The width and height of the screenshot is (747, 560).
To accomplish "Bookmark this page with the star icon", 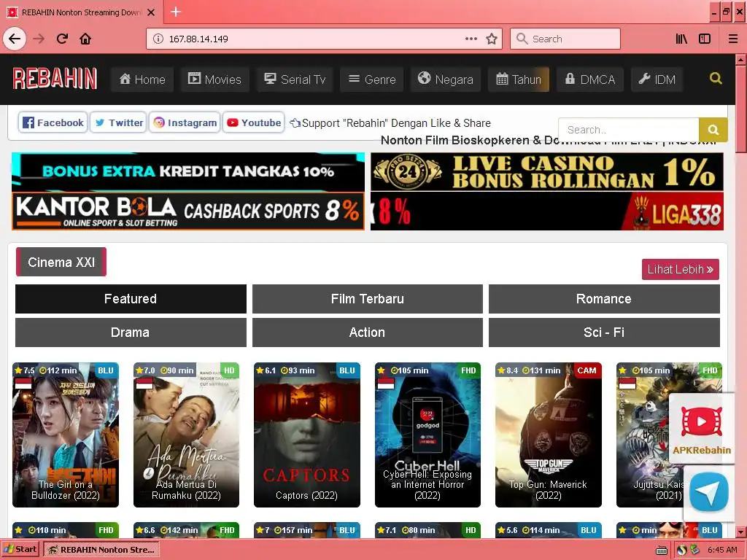I will (492, 39).
